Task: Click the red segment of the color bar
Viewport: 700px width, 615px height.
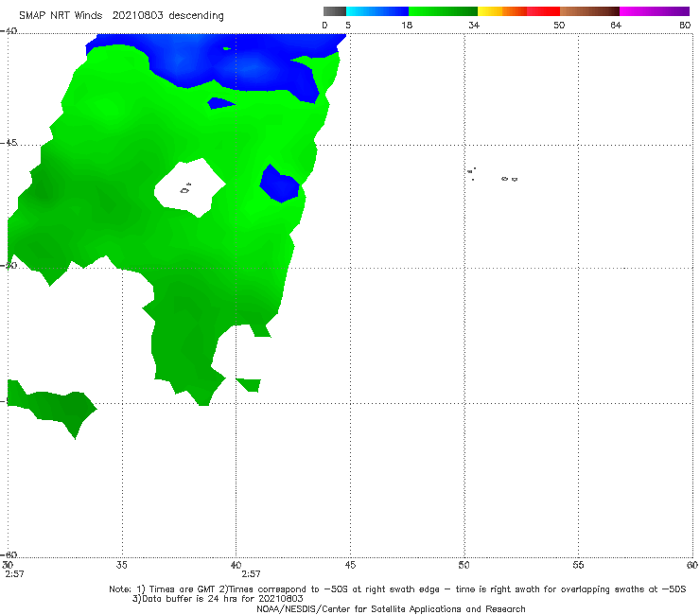Action: tap(543, 11)
